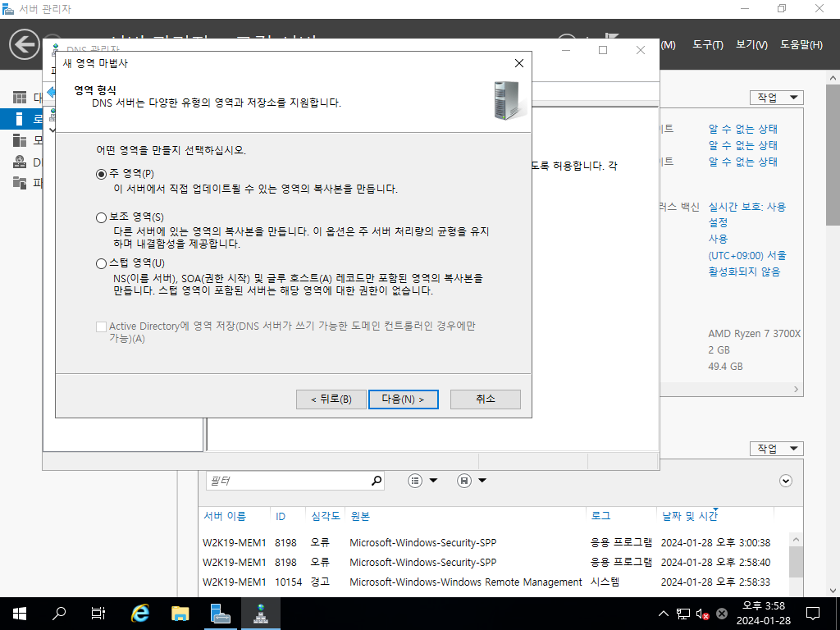The width and height of the screenshot is (840, 630).
Task: Sort events by 원본 column header
Action: [x=360, y=516]
